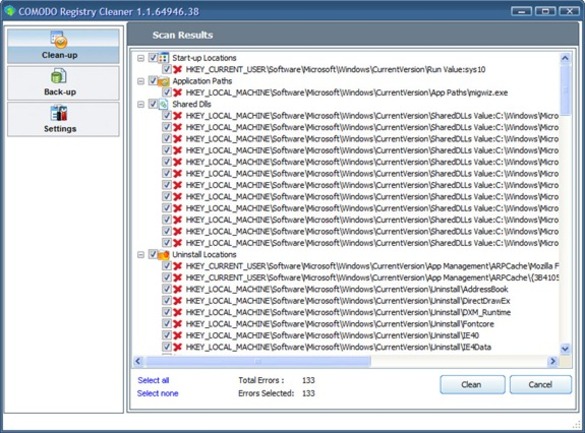The width and height of the screenshot is (585, 433).
Task: Click the vertical scrollbar down arrow
Action: point(565,349)
